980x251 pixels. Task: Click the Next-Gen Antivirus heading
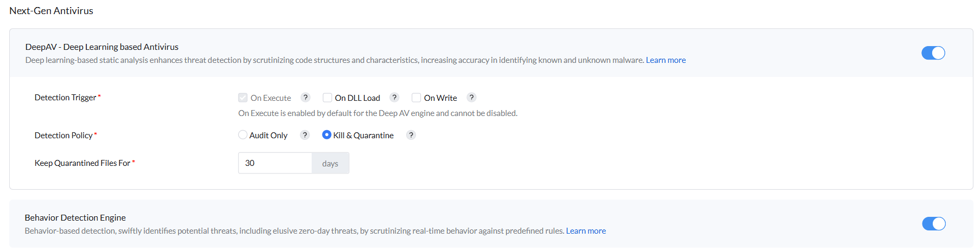[51, 11]
